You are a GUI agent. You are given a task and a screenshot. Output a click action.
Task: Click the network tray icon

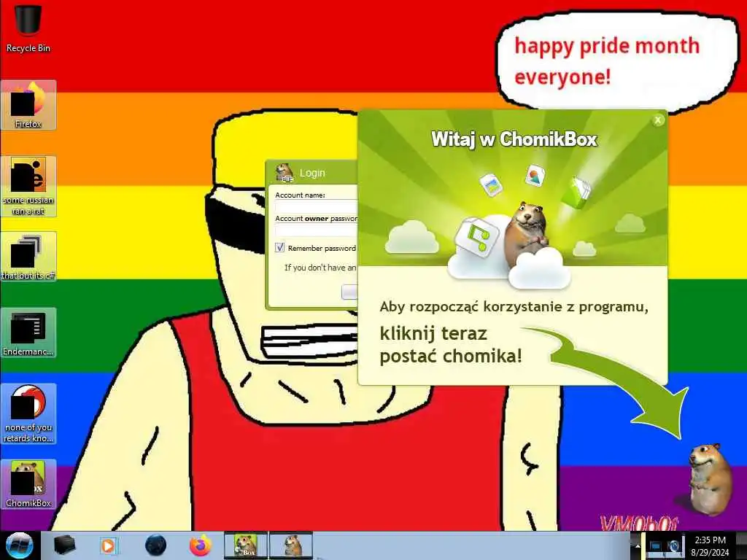coord(656,546)
